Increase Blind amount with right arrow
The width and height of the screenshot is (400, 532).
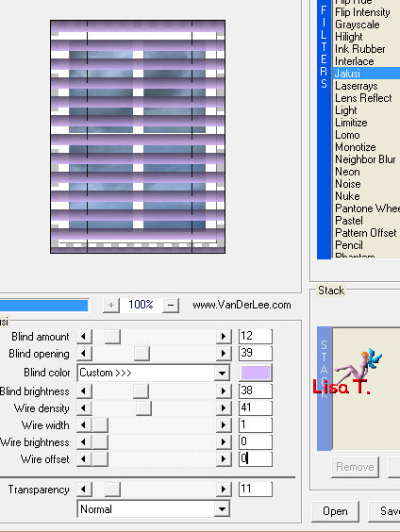[x=224, y=336]
